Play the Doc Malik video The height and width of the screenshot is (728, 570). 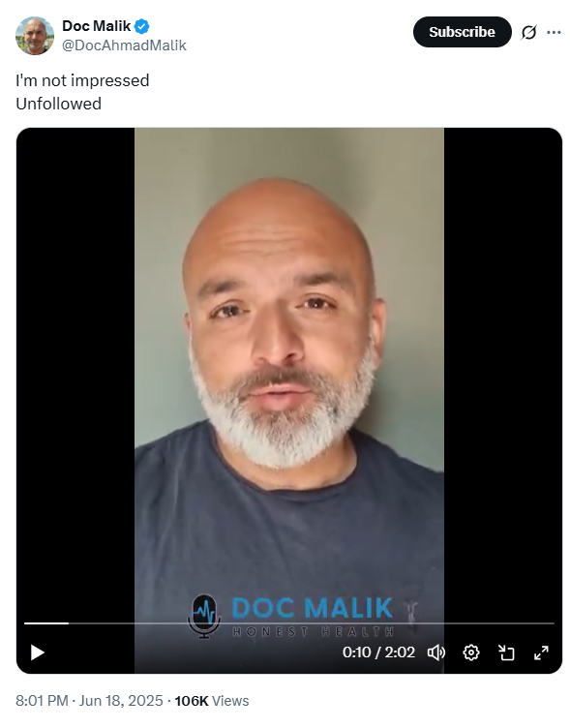[x=37, y=652]
